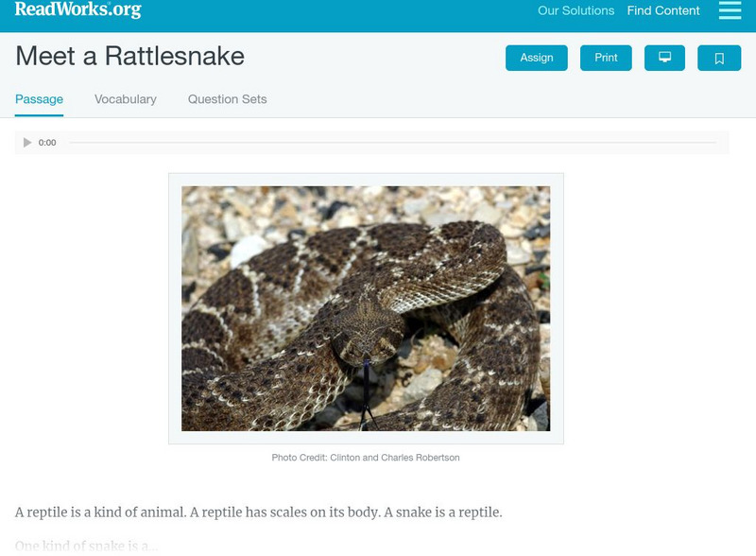Play the passage audio
Screen dimensions: 756x556
27,143
